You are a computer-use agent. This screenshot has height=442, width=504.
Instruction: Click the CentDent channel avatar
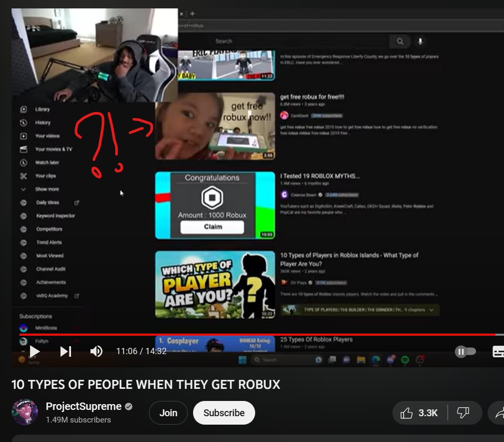[284, 115]
